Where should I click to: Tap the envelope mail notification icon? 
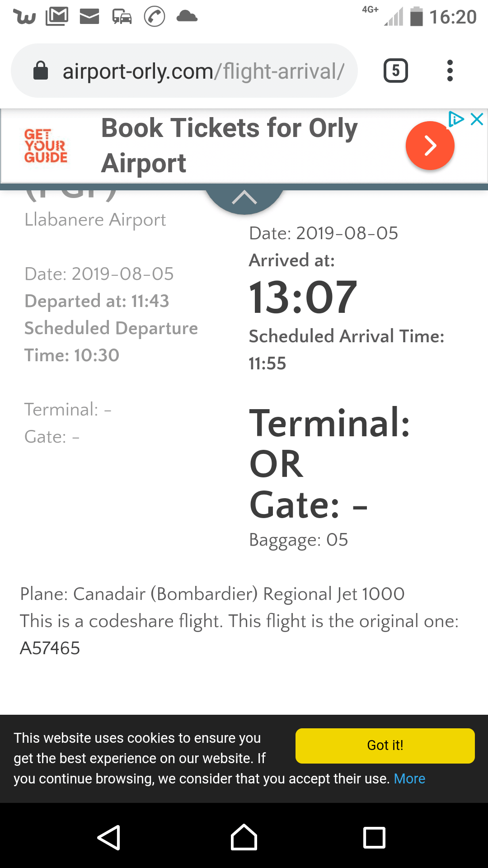(89, 17)
